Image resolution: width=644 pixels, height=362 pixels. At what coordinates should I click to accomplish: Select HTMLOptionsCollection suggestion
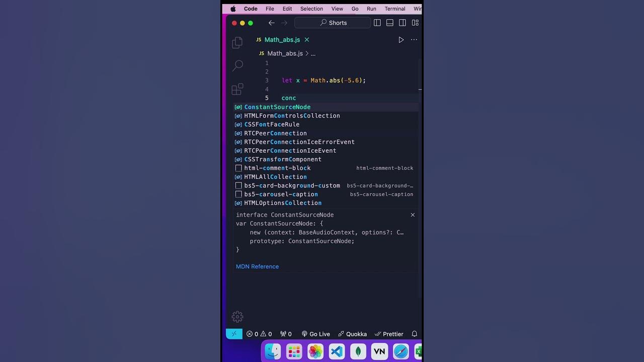click(326, 203)
